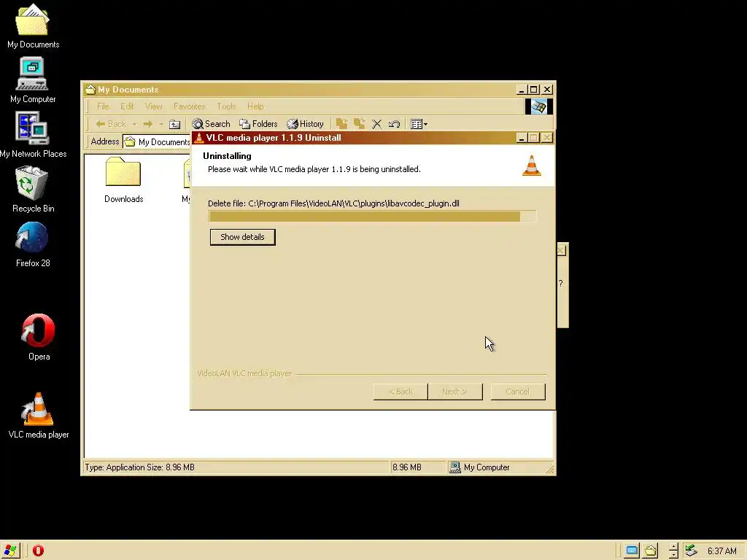This screenshot has height=560, width=747.
Task: Open the My Documents desktop icon
Action: 32,26
